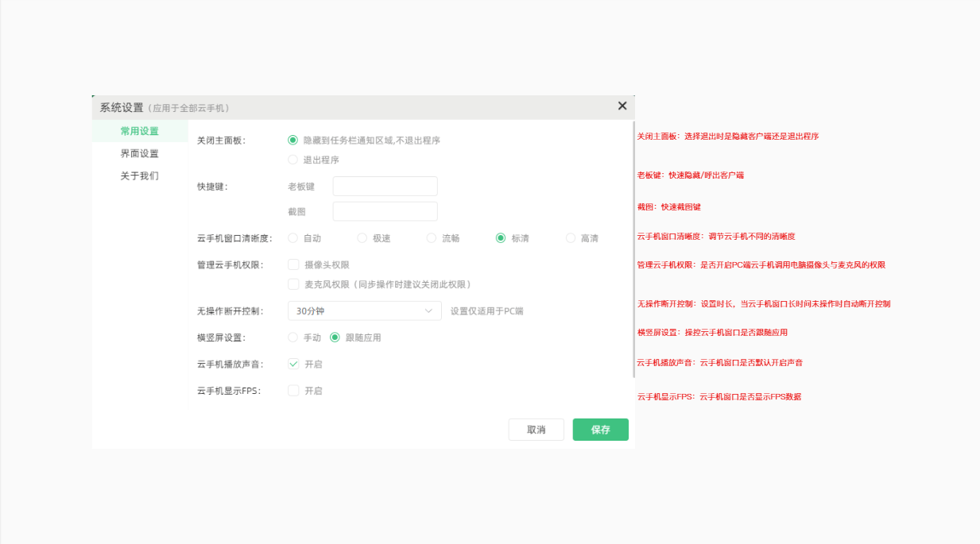Click the 快捷键 label
This screenshot has width=980, height=544.
coord(212,187)
